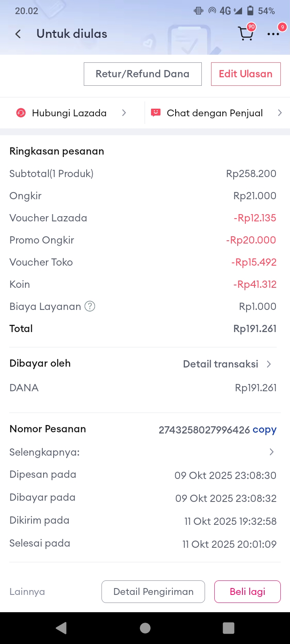Open the three-dot more options menu

click(273, 34)
